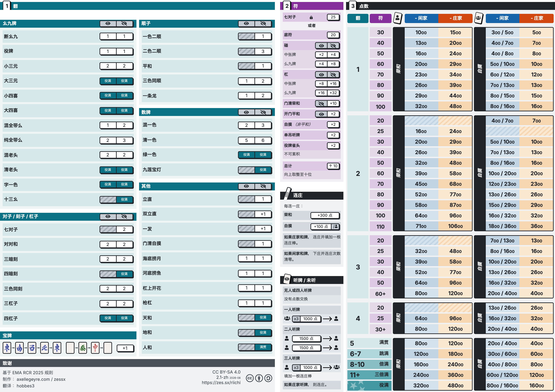Click the riichi stick icon beside 连庄
Image resolution: width=555 pixels, height=392 pixels.
point(288,193)
